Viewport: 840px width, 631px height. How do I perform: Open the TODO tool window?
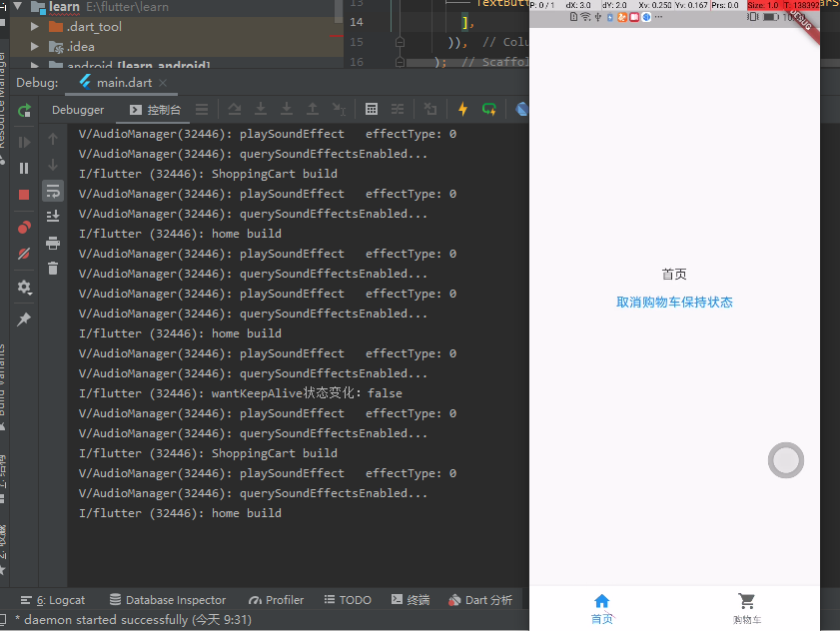coord(348,600)
